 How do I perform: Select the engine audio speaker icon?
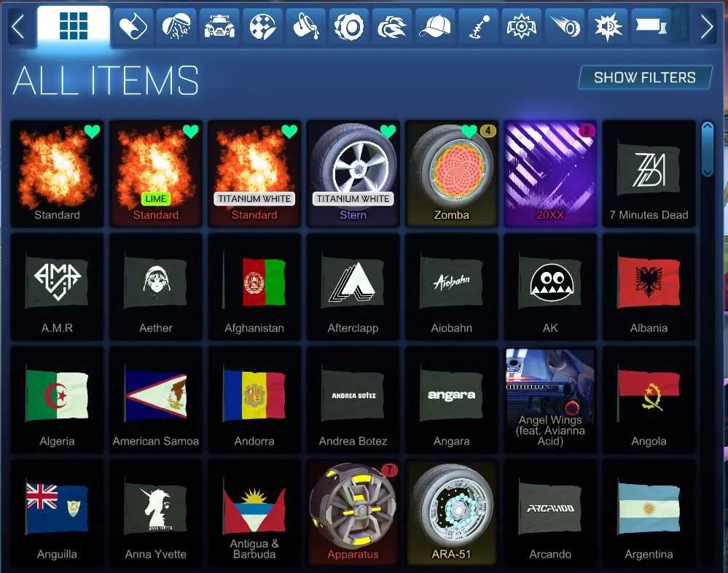coord(608,26)
